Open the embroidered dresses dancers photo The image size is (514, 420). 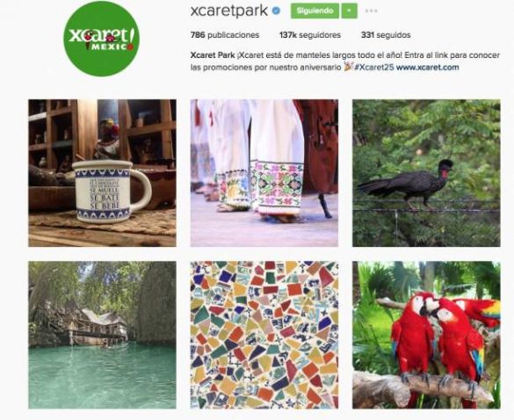(264, 173)
